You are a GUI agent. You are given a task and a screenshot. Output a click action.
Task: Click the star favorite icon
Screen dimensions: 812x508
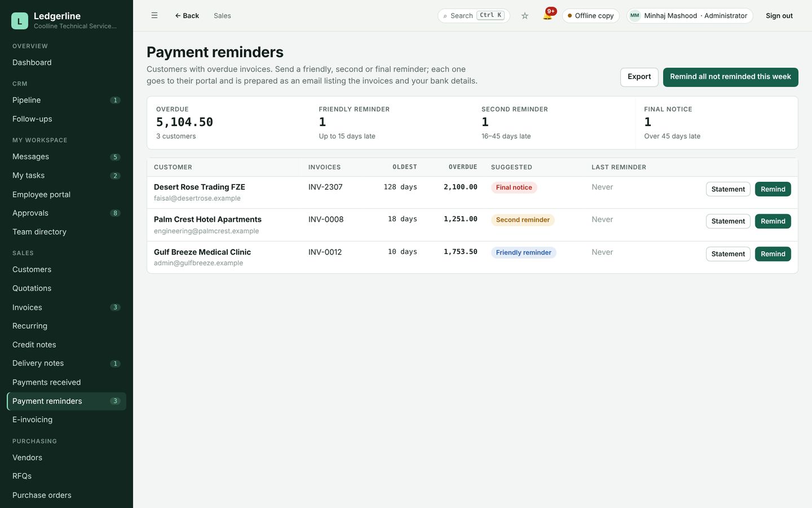click(x=524, y=16)
